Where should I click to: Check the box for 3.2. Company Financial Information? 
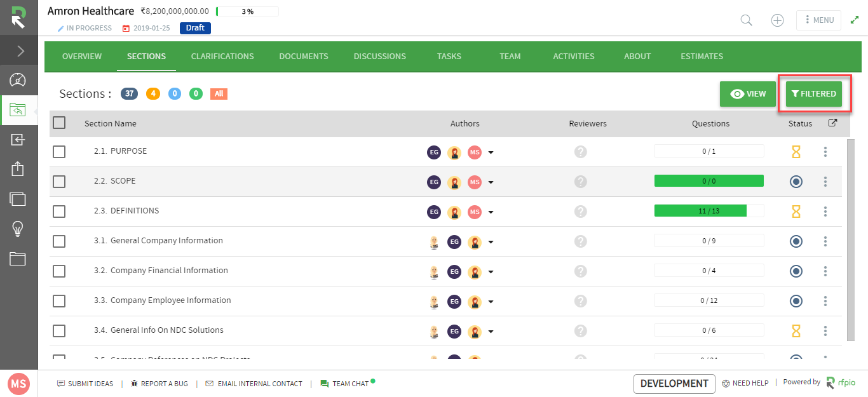coord(59,271)
